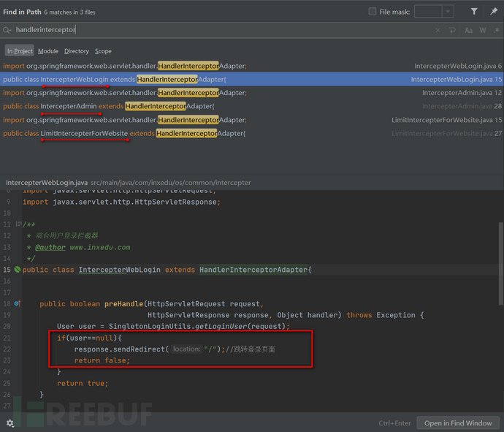
Task: Select the Scope tab
Action: [103, 51]
